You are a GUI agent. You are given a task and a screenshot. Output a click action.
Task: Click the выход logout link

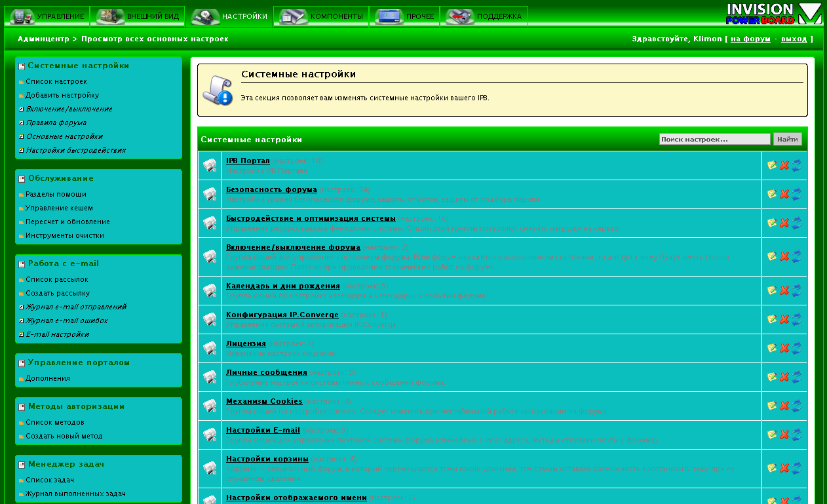click(794, 39)
